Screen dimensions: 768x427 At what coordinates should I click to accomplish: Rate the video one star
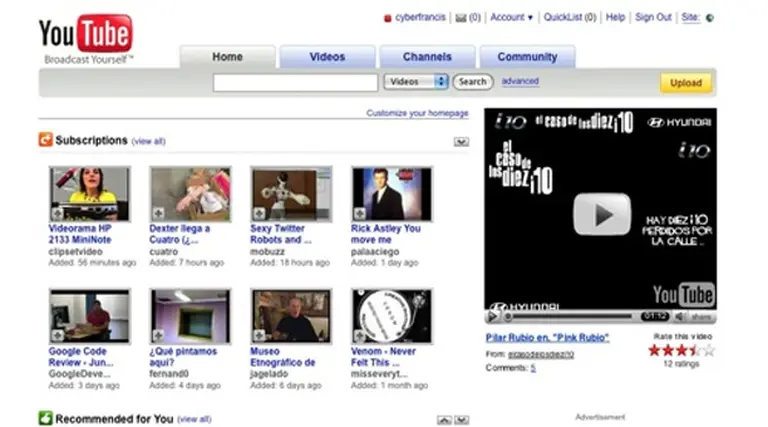tap(654, 350)
